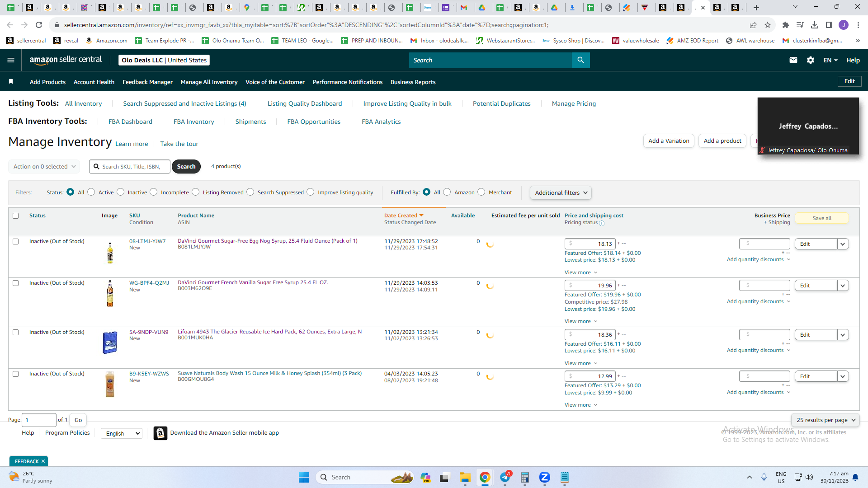The width and height of the screenshot is (868, 488).
Task: Click the Pricing status info icon
Action: coord(602,223)
